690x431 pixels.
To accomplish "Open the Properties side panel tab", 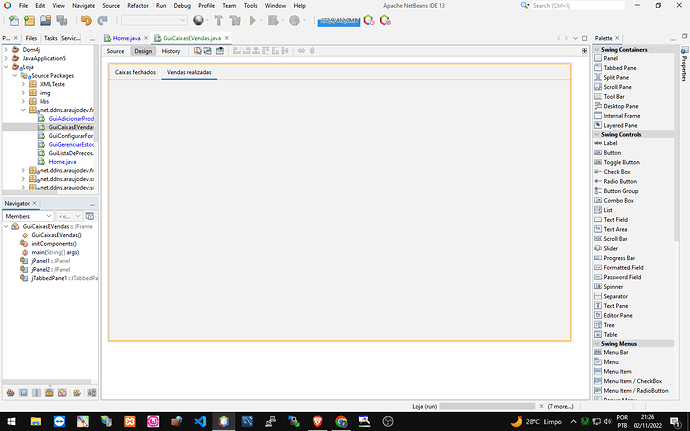I will pos(684,64).
